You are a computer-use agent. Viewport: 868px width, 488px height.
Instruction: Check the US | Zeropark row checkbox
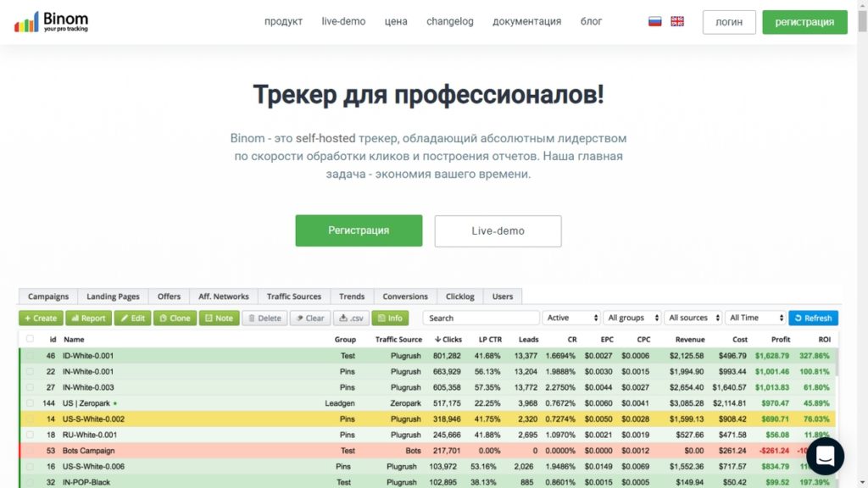click(30, 403)
